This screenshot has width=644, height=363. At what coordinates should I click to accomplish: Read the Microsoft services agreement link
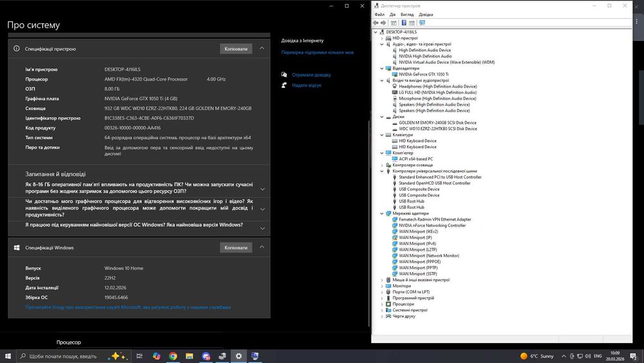tap(128, 307)
